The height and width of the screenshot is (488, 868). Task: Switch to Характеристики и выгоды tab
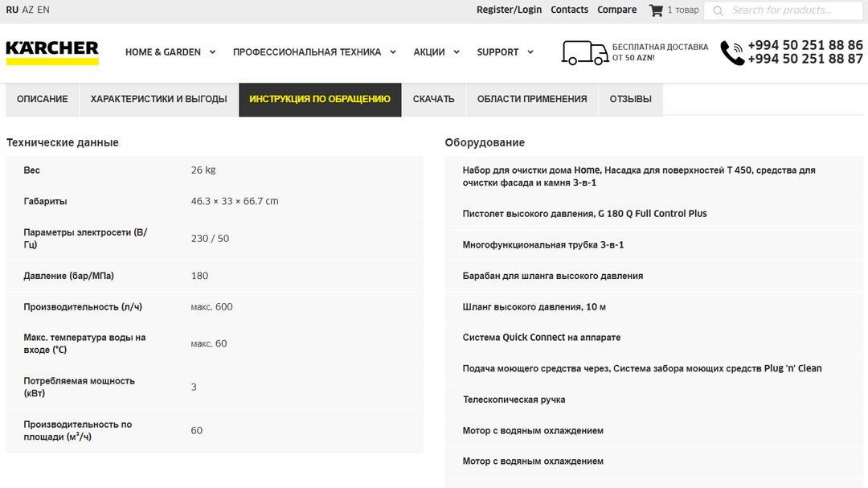[x=159, y=100]
